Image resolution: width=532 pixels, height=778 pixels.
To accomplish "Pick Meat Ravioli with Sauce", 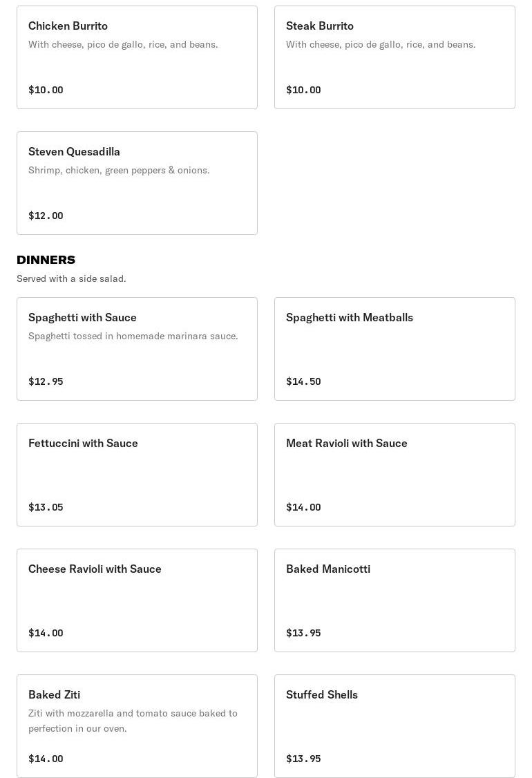I will (395, 475).
